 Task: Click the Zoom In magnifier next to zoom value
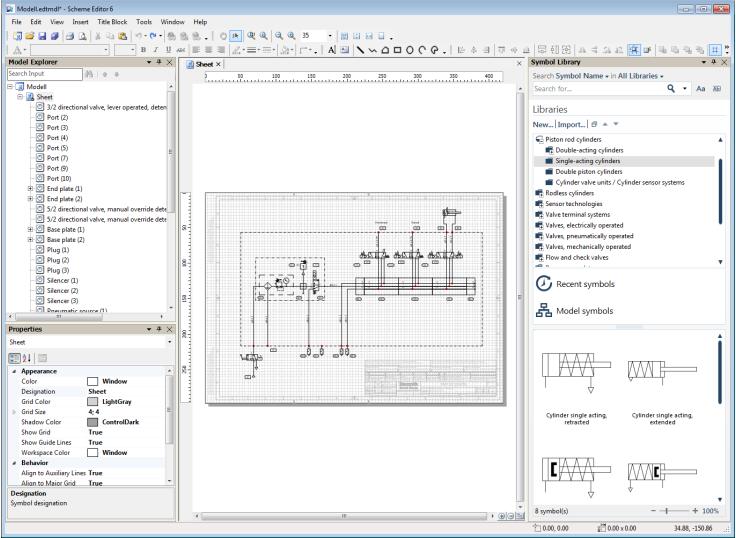(291, 36)
